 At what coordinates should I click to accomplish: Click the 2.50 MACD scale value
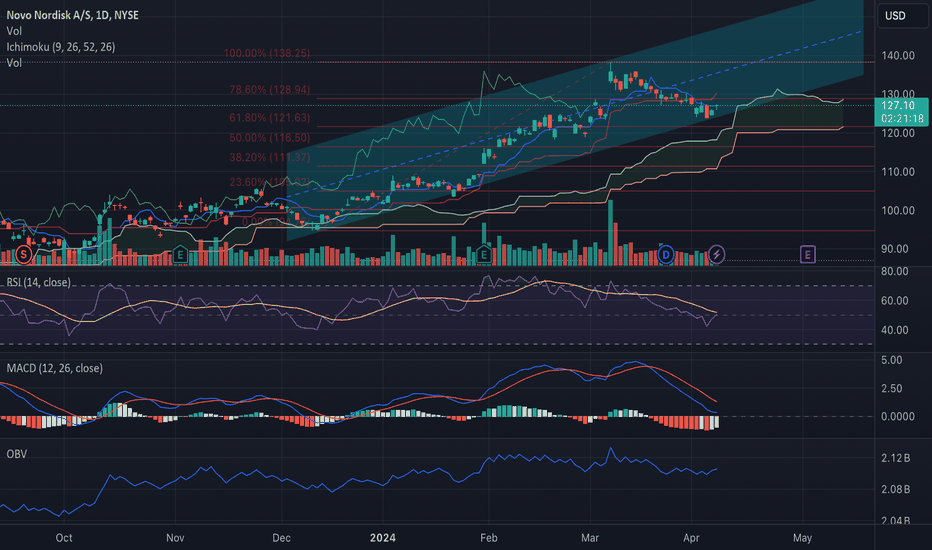click(x=892, y=388)
